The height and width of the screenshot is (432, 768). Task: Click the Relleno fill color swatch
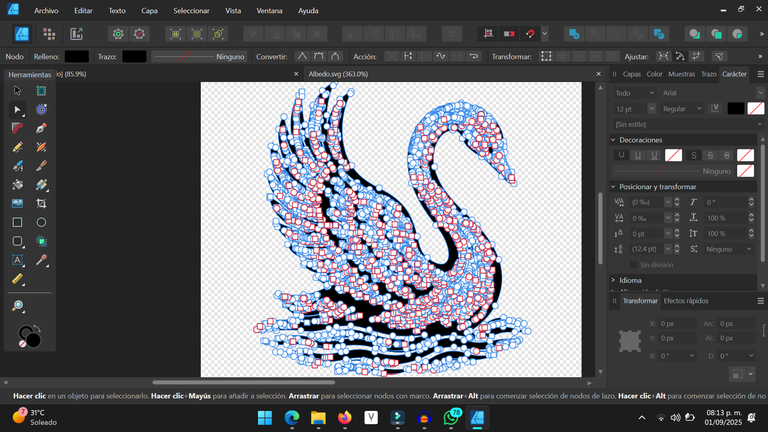point(77,56)
